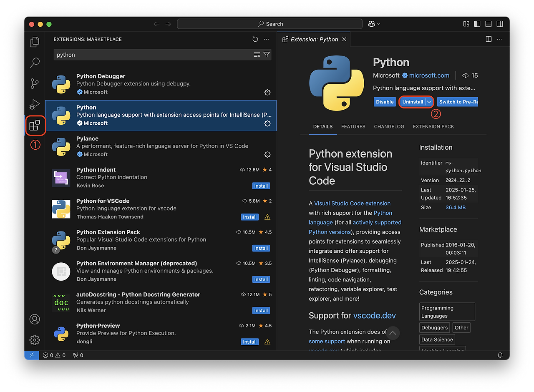Toggle the secondary side bar layout button
Screen dimensions: 534x392
500,24
